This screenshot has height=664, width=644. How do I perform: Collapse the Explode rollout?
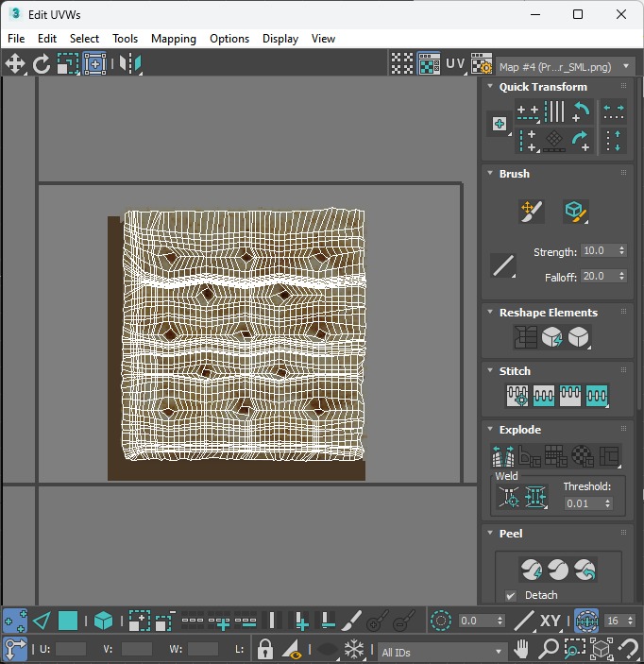(x=490, y=429)
